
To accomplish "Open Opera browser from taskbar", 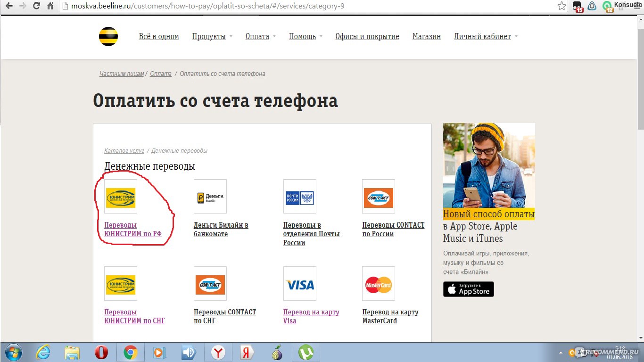I will tap(101, 353).
